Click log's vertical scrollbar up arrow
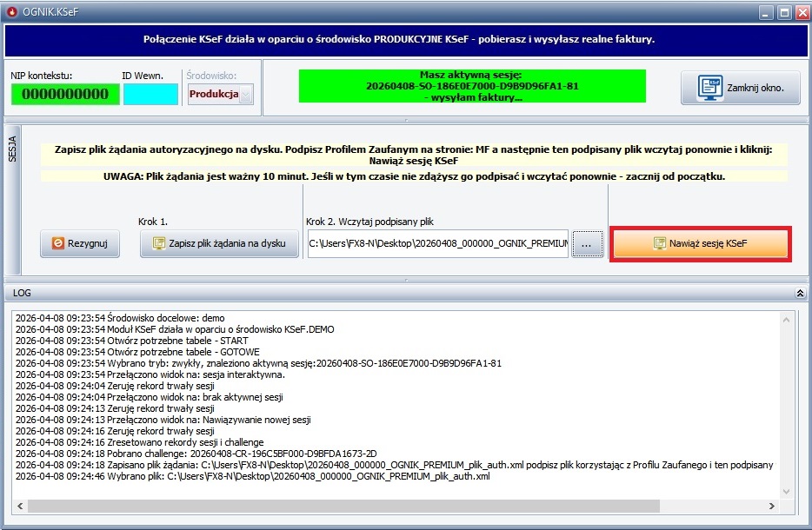Viewport: 812px width, 530px height. 787,317
